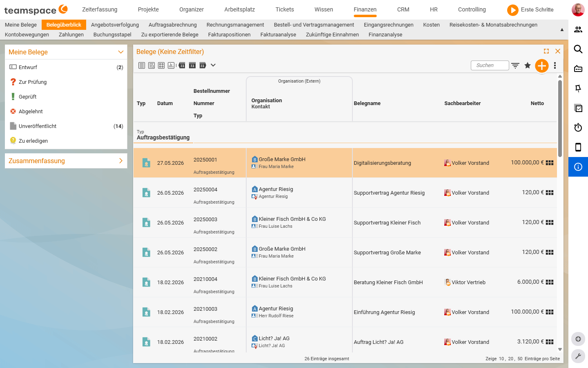Expand the Zusammenfassung panel

[121, 161]
